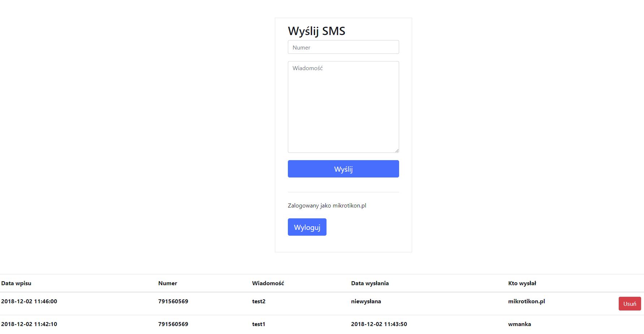Delete the test2 message with Usuń
The height and width of the screenshot is (334, 644).
(630, 304)
